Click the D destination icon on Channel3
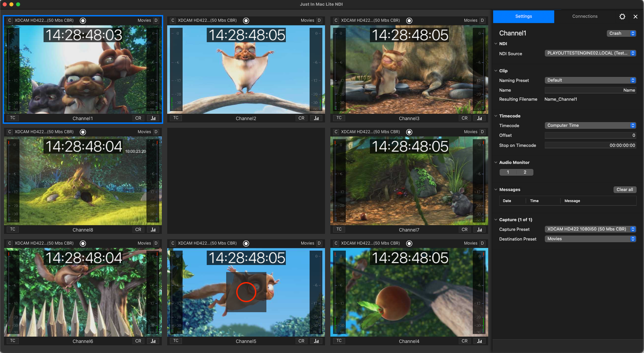Image resolution: width=644 pixels, height=353 pixels. pyautogui.click(x=482, y=20)
